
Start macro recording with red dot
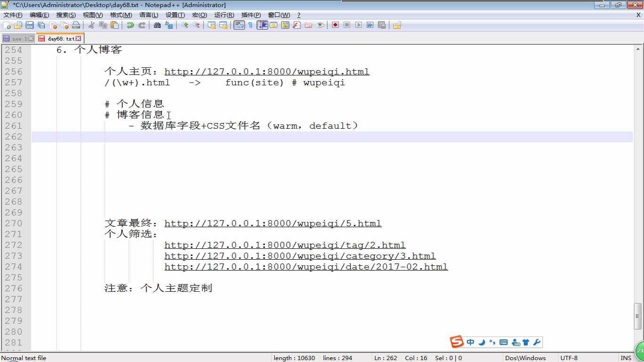[336, 25]
